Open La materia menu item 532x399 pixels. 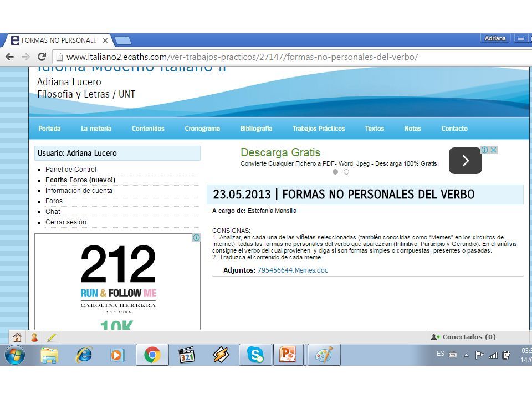(x=96, y=129)
